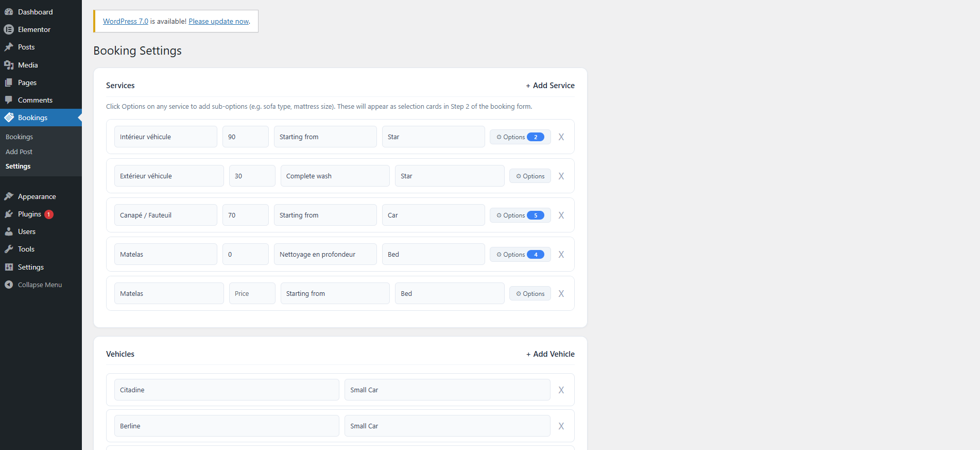This screenshot has width=980, height=450.
Task: Edit the Berline vehicle name field
Action: click(x=227, y=426)
